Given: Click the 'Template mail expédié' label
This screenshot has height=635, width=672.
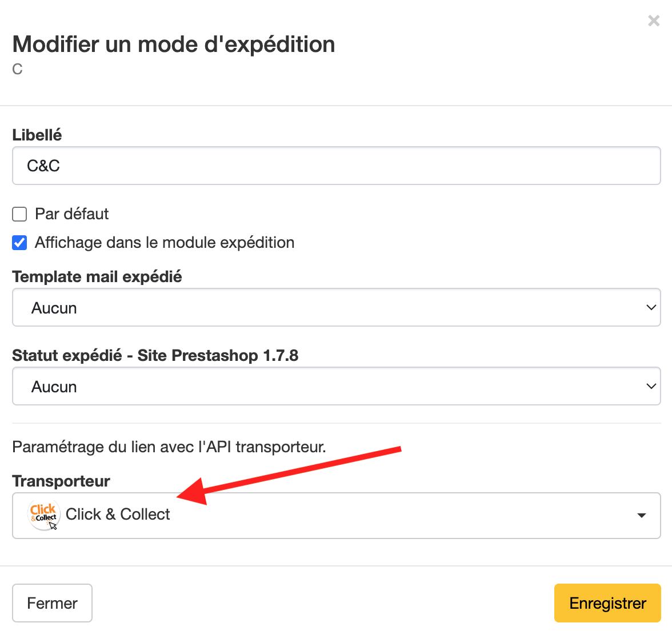Looking at the screenshot, I should (97, 276).
